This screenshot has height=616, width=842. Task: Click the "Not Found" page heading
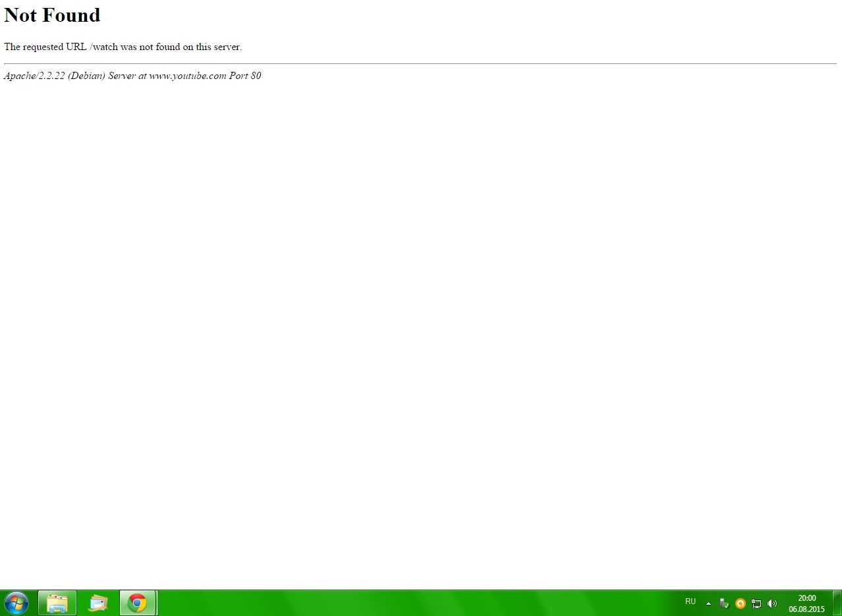point(52,15)
